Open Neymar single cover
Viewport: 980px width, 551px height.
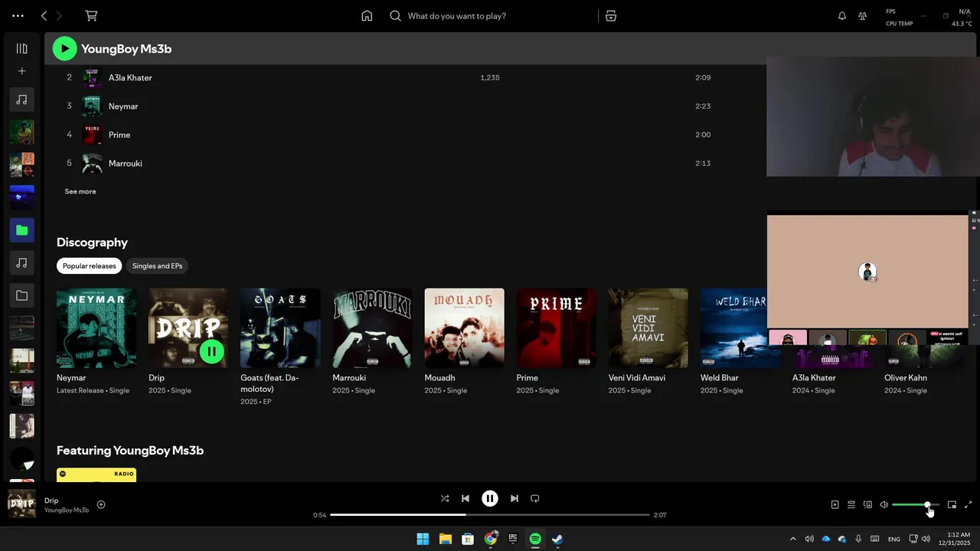click(x=96, y=328)
